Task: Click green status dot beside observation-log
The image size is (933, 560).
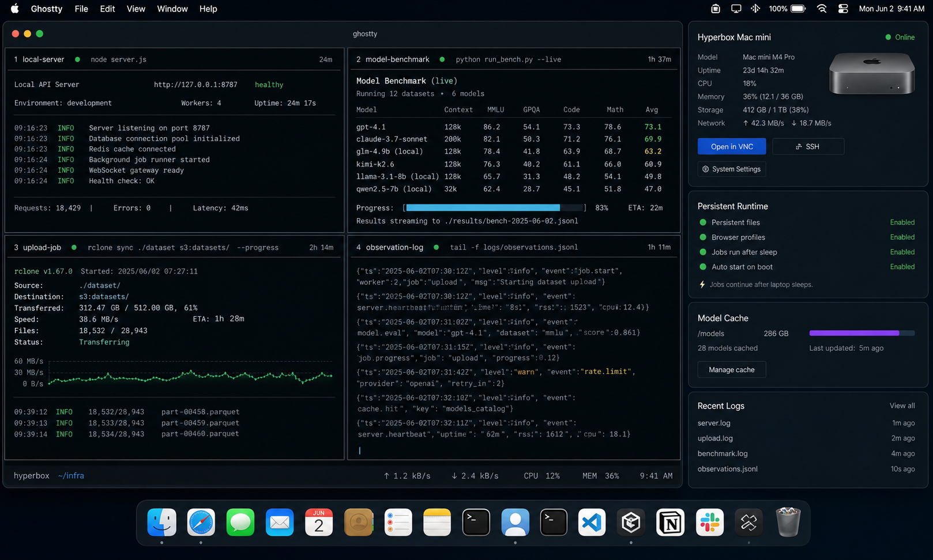Action: [436, 247]
